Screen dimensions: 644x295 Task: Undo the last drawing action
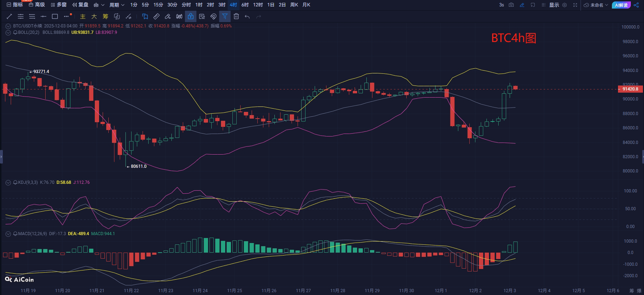pos(247,16)
